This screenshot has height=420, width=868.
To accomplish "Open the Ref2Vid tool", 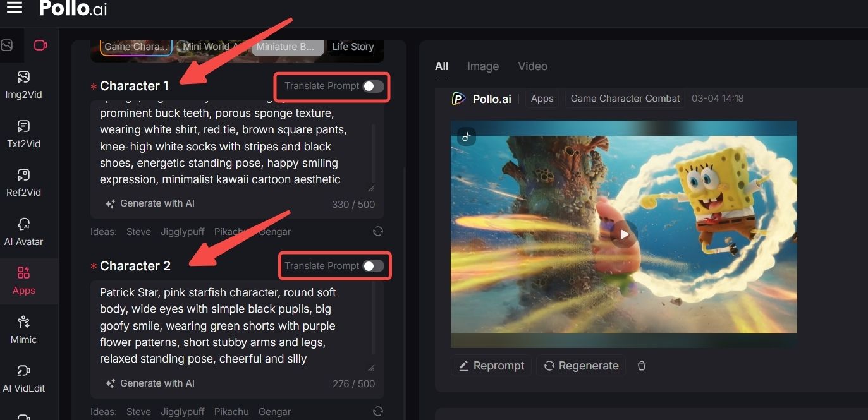I will point(23,183).
